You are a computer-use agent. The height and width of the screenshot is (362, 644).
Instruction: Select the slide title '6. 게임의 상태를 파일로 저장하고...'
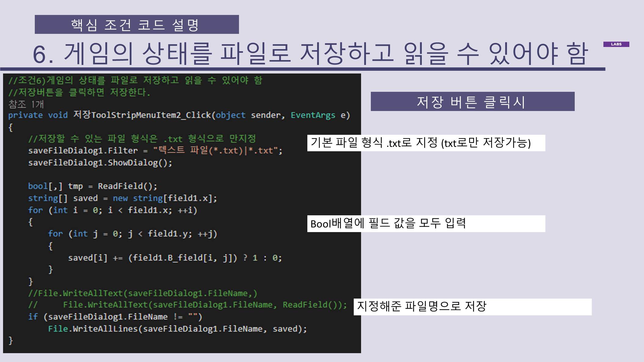310,54
